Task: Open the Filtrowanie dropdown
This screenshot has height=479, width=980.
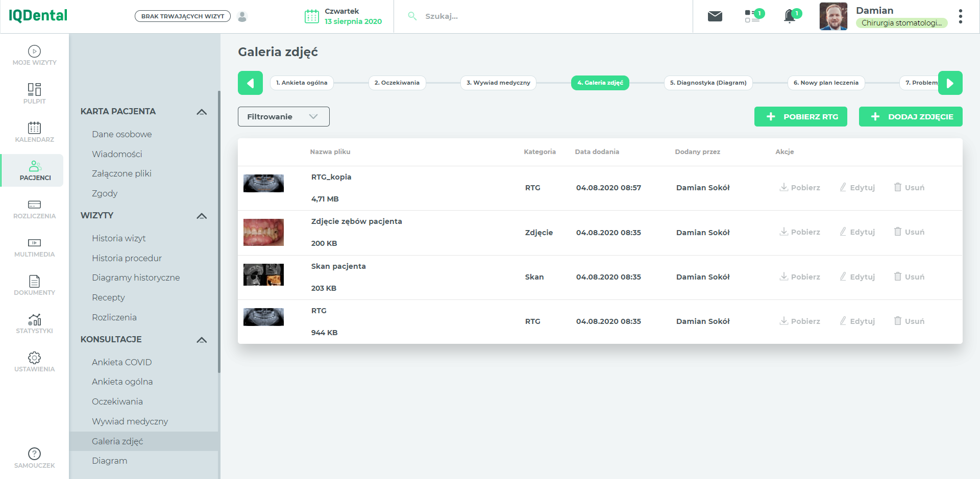Action: click(284, 116)
